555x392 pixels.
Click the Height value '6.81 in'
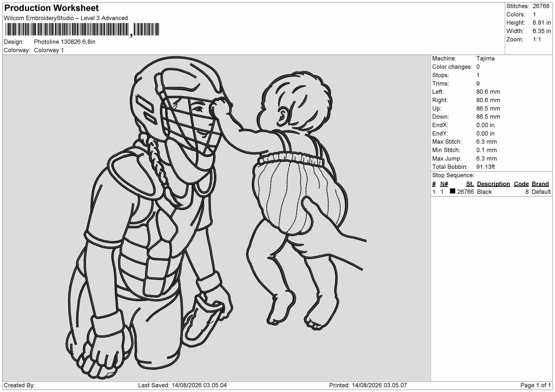pyautogui.click(x=542, y=23)
